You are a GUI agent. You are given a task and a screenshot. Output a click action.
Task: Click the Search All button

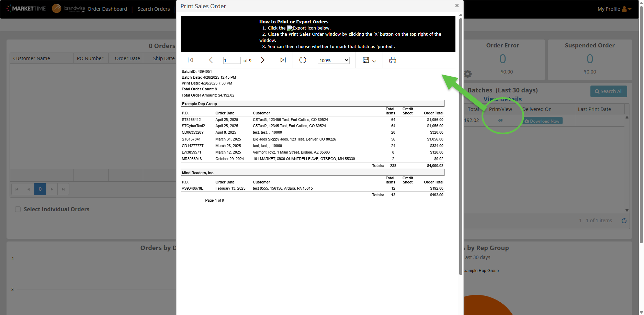(609, 91)
